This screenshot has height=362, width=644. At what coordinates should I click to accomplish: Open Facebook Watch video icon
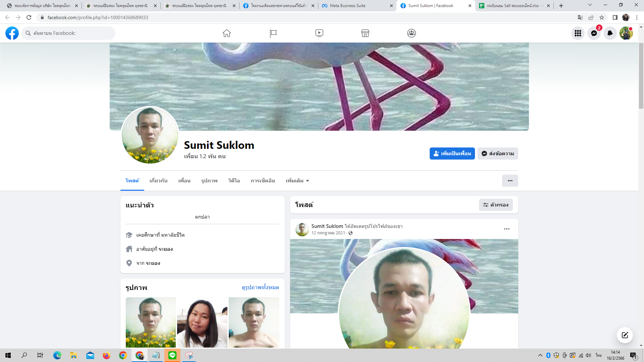[x=319, y=33]
